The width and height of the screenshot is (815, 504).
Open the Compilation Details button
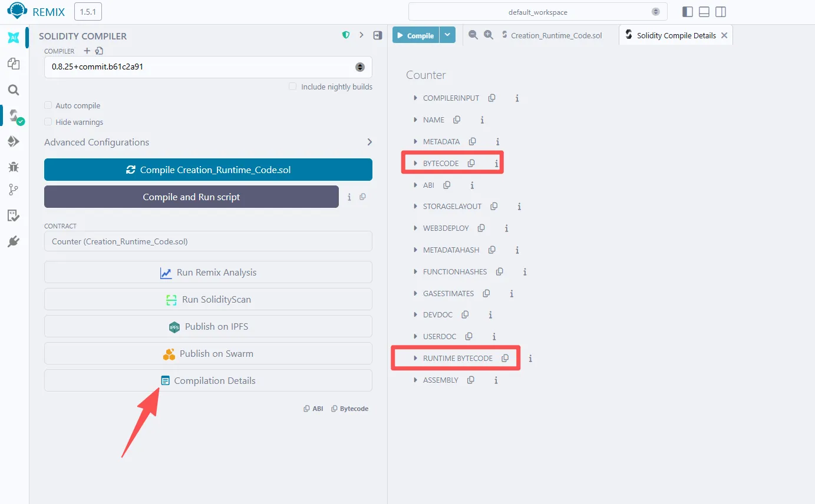(x=208, y=380)
